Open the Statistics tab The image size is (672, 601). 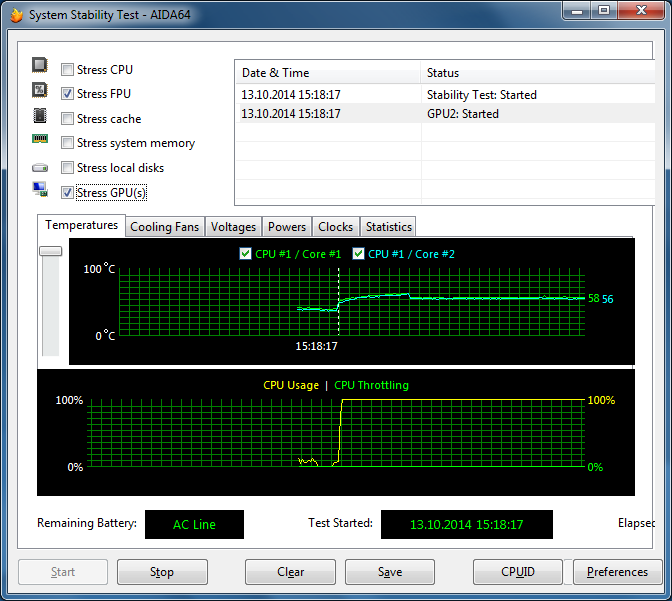(x=388, y=227)
